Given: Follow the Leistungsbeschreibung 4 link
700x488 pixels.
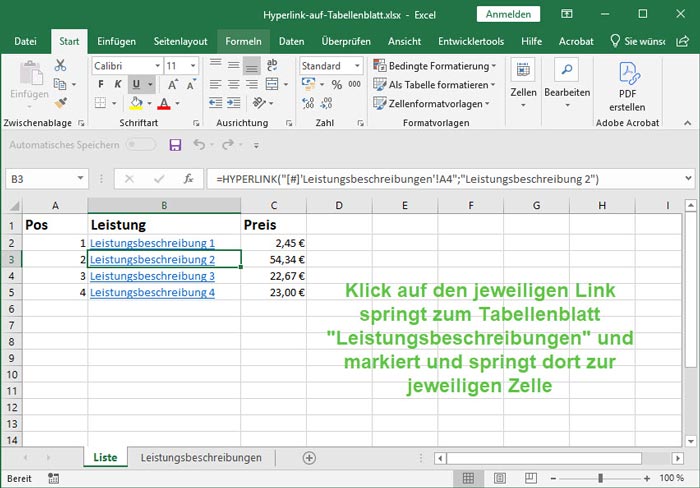Looking at the screenshot, I should [x=152, y=293].
